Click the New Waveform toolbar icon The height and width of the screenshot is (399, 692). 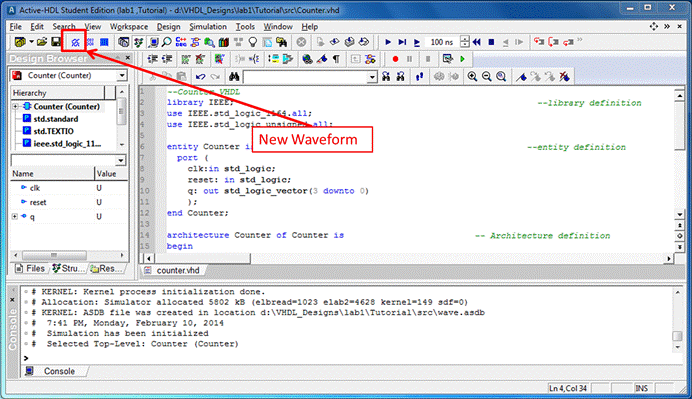(x=75, y=42)
